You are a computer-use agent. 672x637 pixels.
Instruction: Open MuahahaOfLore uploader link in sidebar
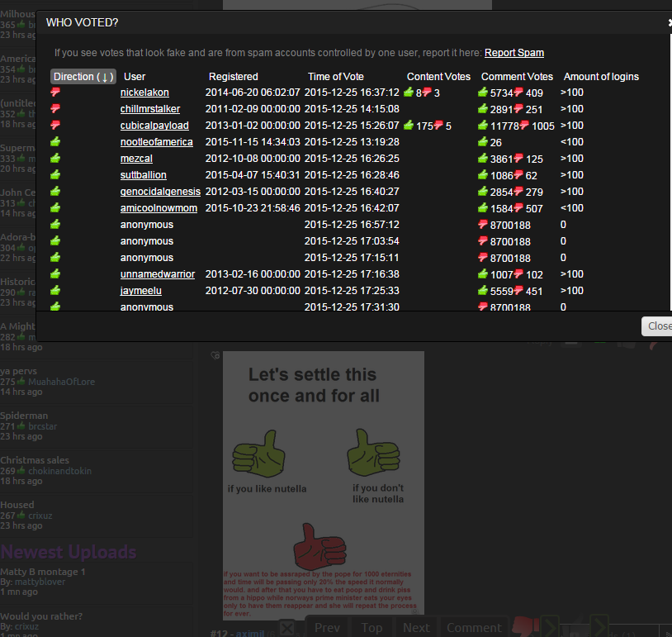click(x=61, y=382)
